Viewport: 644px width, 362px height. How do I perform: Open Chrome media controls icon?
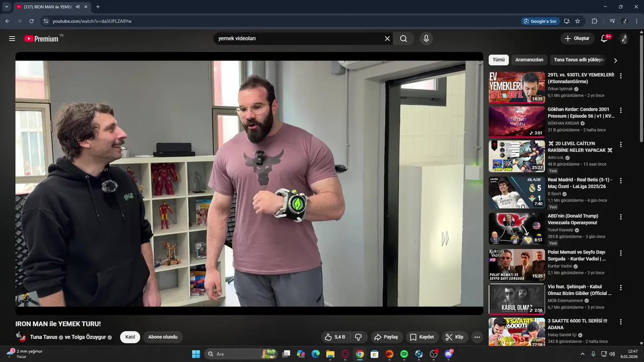[x=612, y=21]
